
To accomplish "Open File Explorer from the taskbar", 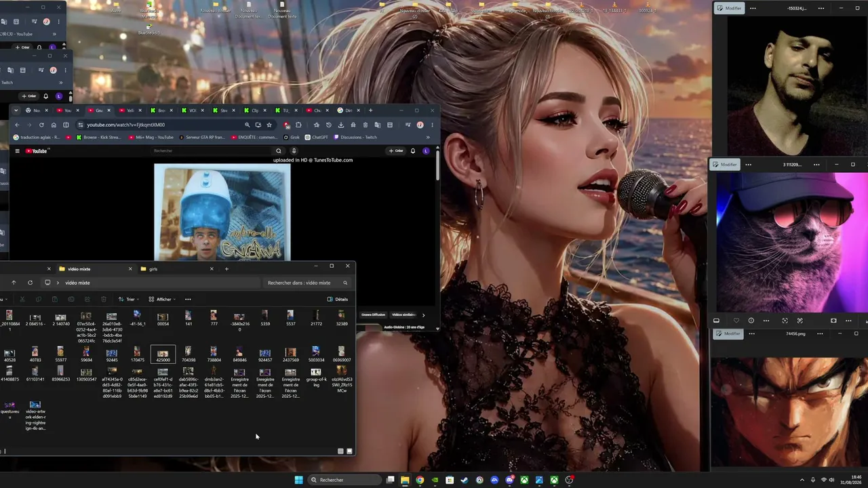I will point(405,480).
